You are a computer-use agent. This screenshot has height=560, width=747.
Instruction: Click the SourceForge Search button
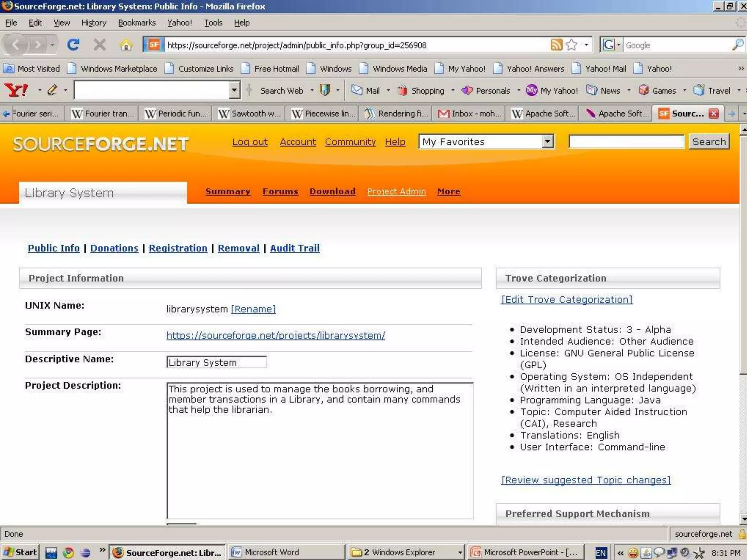pyautogui.click(x=709, y=141)
